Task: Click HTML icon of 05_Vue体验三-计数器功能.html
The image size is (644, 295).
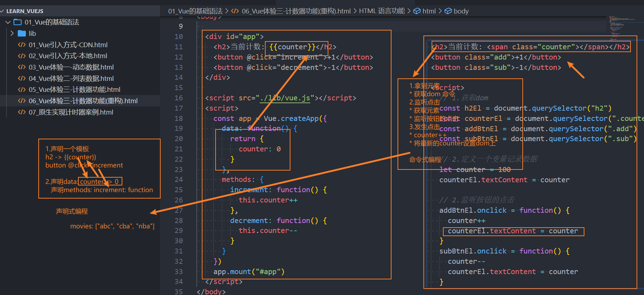Action: (x=22, y=89)
